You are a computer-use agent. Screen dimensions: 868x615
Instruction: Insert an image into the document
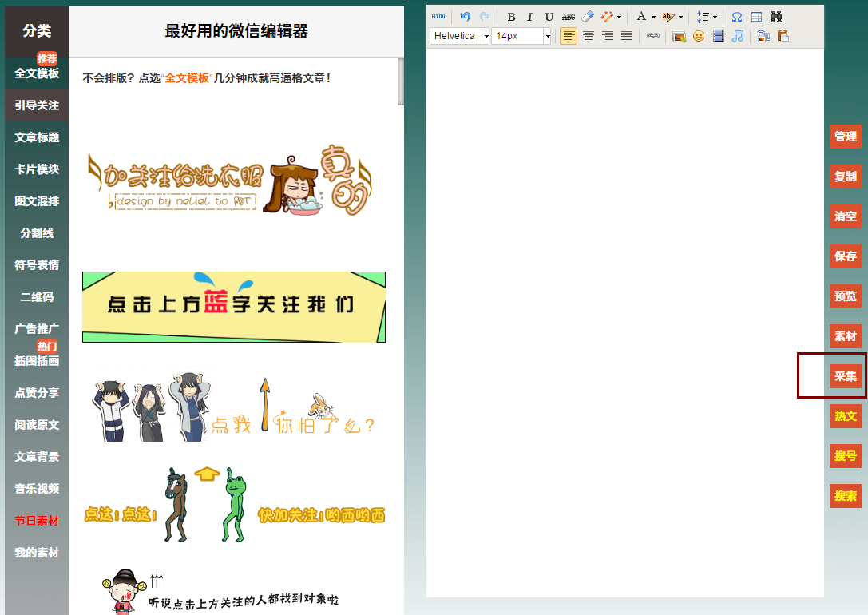[677, 35]
